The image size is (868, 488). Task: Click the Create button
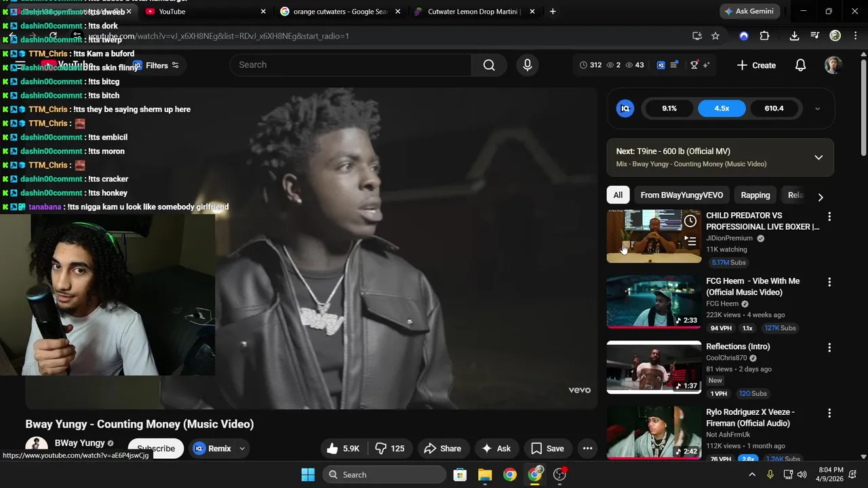coord(756,65)
